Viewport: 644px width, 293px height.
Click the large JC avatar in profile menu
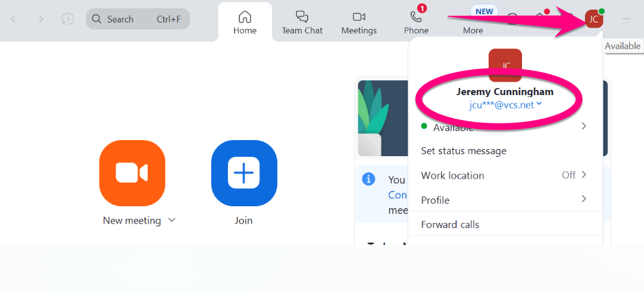pos(505,65)
